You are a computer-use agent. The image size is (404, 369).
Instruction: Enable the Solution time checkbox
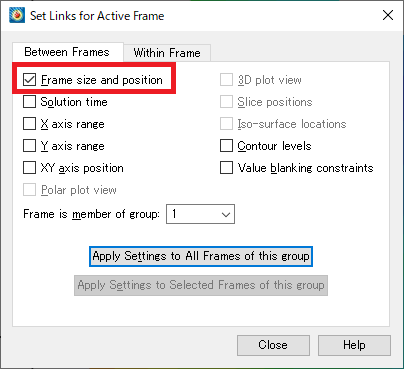coord(29,102)
